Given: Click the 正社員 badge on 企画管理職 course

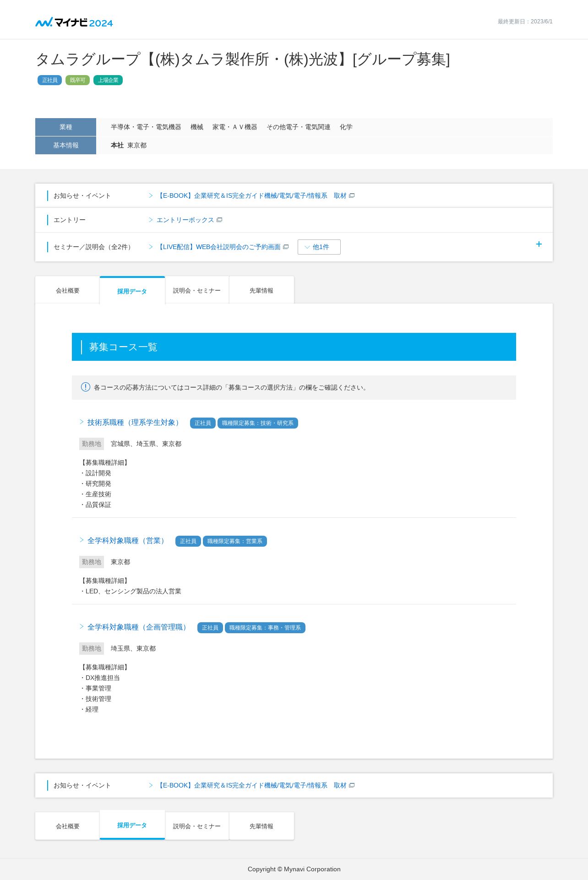Looking at the screenshot, I should click(x=210, y=628).
